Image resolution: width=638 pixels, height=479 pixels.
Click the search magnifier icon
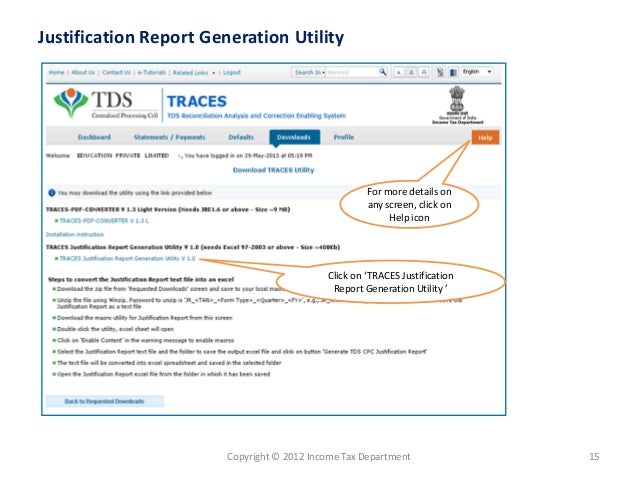pos(382,72)
